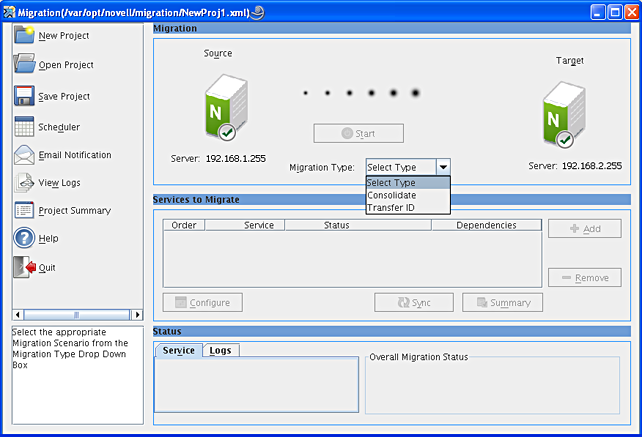Click the Help question mark icon
Image resolution: width=642 pixels, height=437 pixels.
pos(24,238)
